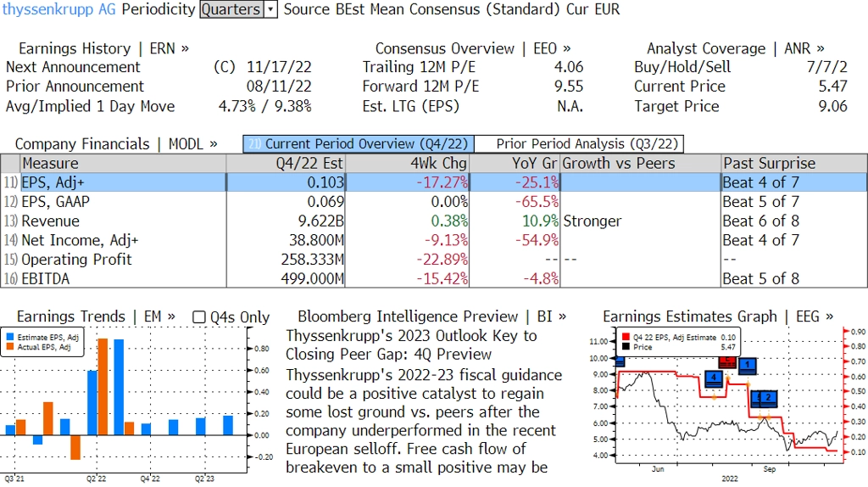Screen dimensions: 868x487
Task: Switch to Prior Period Analysis (Q3/22) tab
Action: tap(579, 144)
